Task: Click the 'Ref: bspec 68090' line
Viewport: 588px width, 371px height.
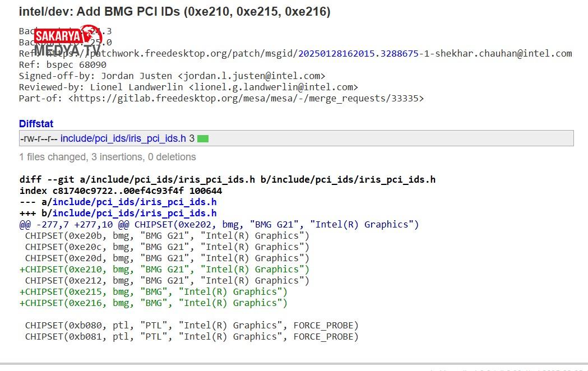Action: 63,65
